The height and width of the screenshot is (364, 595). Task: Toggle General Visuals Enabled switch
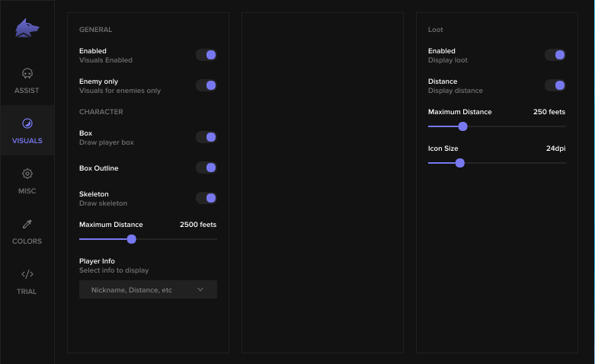[206, 55]
